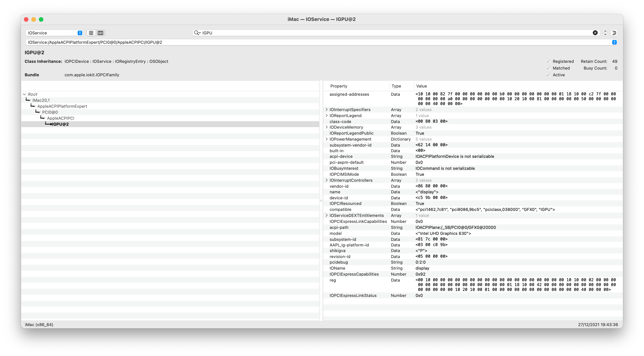The width and height of the screenshot is (644, 356).
Task: Toggle the Matched checkbox
Action: 548,68
